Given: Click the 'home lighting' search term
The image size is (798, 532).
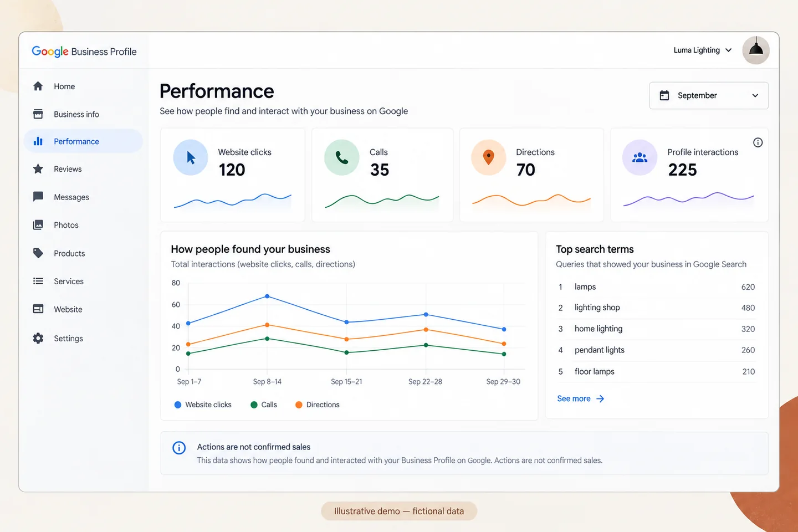Looking at the screenshot, I should 598,329.
